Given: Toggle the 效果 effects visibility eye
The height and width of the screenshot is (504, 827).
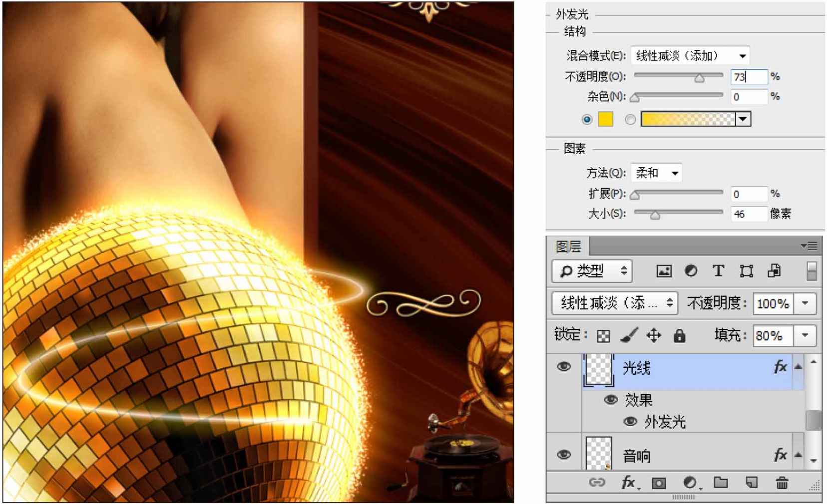Looking at the screenshot, I should tap(611, 400).
